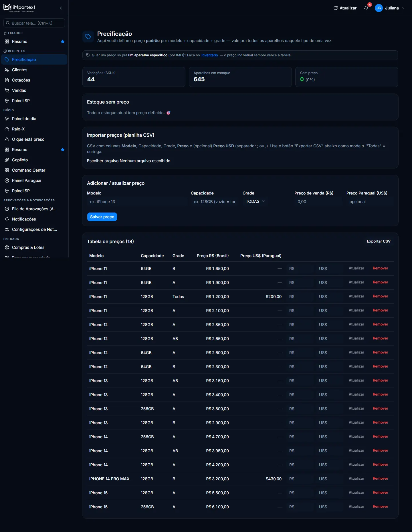The height and width of the screenshot is (532, 412).
Task: Open Clientes from the sidebar
Action: pos(34,70)
